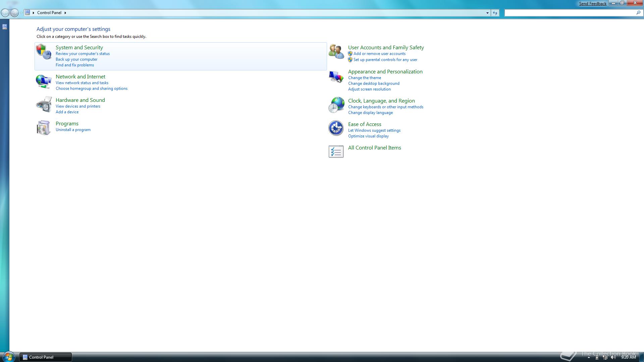The image size is (644, 362).
Task: Expand the root breadcrumb arrow before Control Panel
Action: (34, 13)
